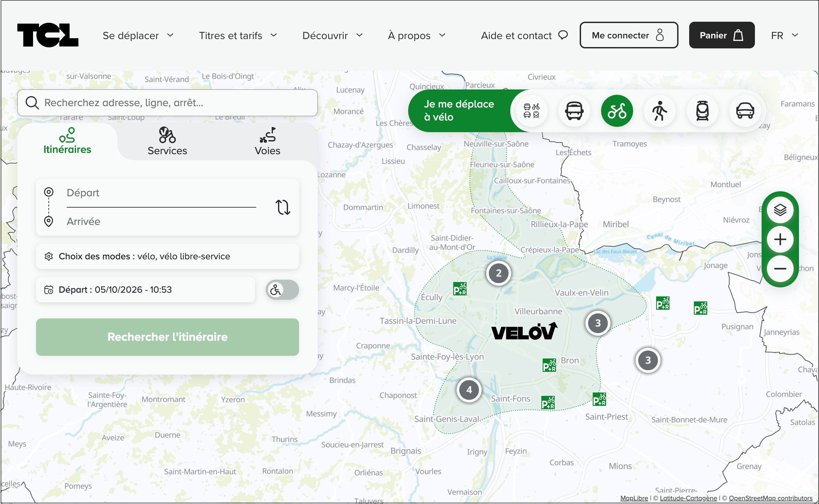Select the bus transport mode

pos(574,111)
